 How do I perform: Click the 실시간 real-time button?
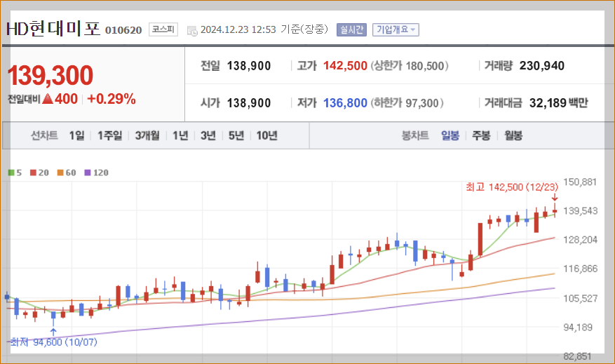click(x=351, y=30)
